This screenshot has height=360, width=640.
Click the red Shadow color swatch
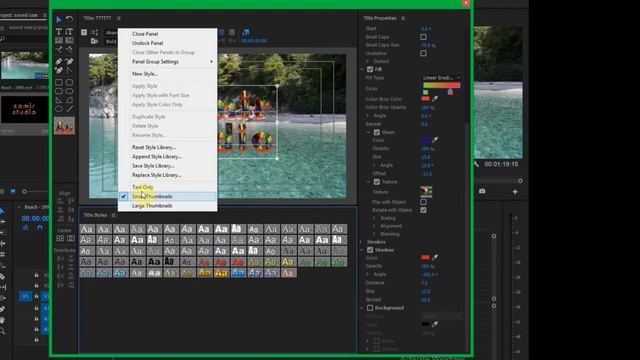[425, 258]
